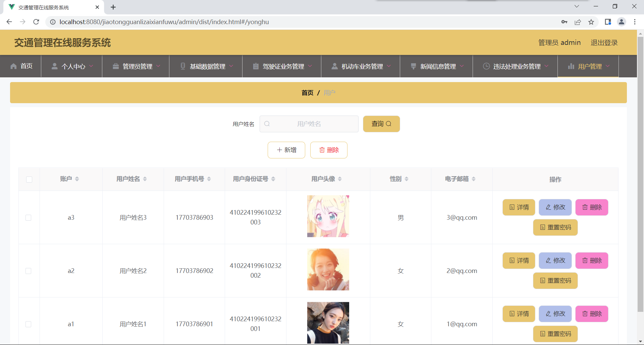Viewport: 644px width, 345px height.
Task: Click the plus icon on the 新增 button
Action: 279,150
